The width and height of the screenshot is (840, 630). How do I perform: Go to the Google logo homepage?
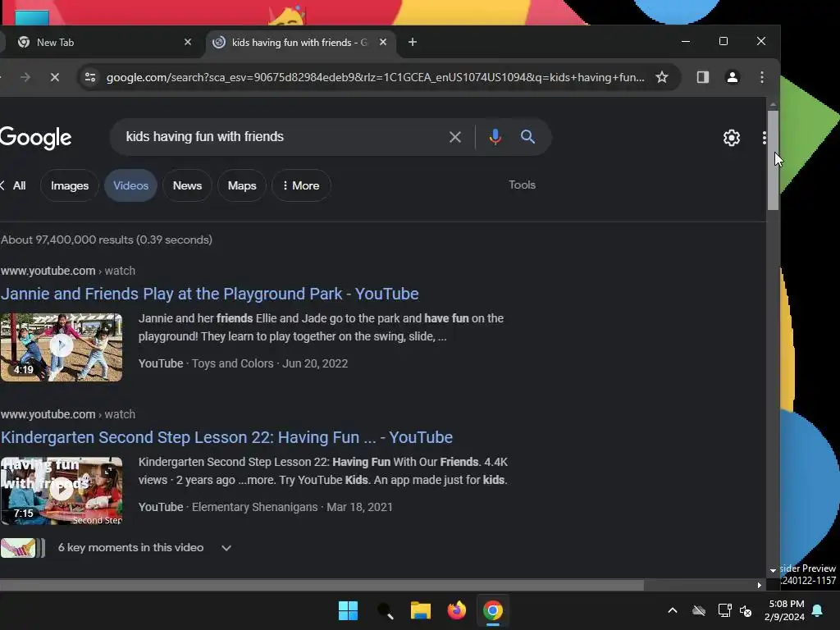click(x=35, y=138)
